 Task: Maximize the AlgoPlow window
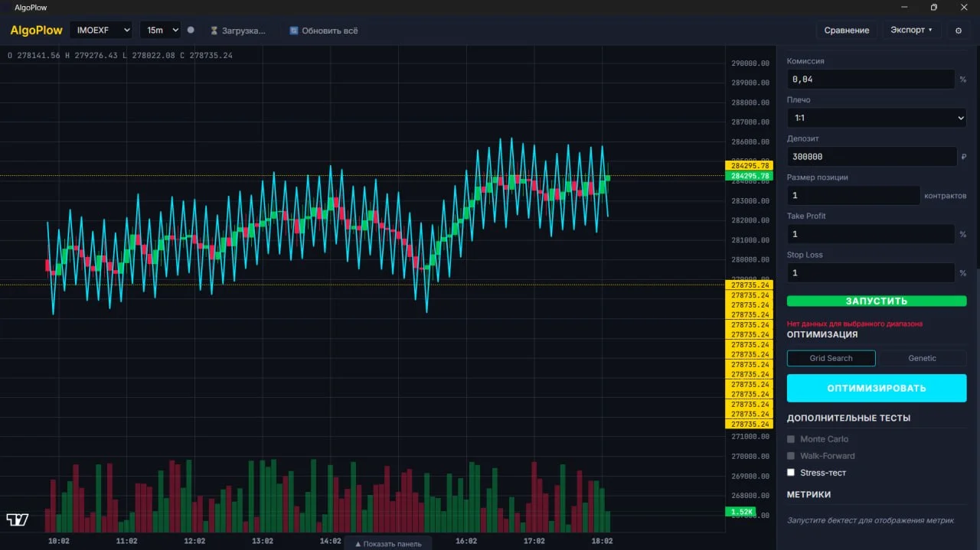click(x=933, y=7)
